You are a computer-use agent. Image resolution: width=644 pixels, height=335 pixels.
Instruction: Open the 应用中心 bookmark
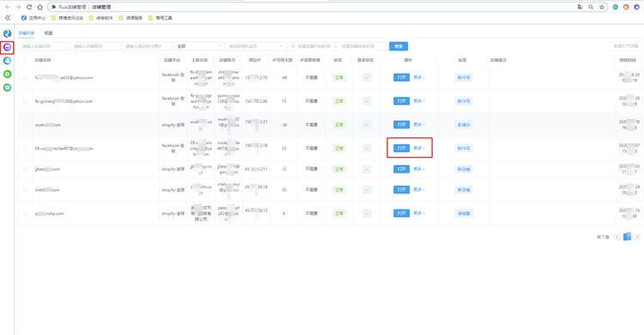(33, 18)
